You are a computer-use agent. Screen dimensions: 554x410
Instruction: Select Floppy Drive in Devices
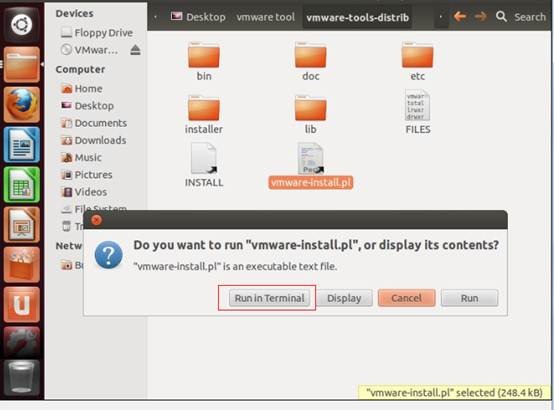click(97, 33)
